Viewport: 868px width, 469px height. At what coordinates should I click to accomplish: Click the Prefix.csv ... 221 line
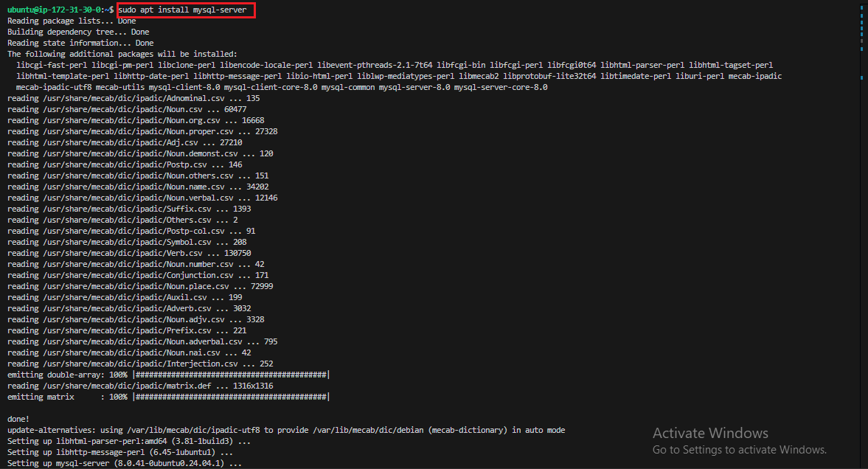pos(127,331)
